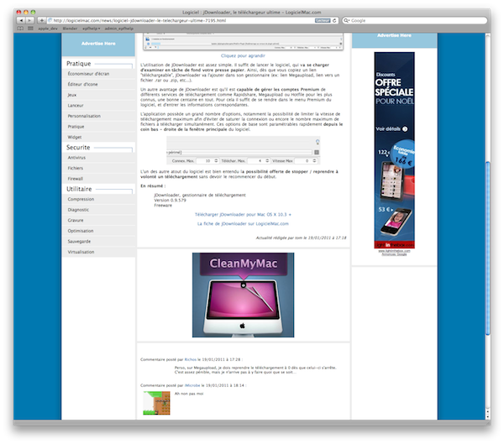Image resolution: width=504 pixels, height=444 pixels.
Task: Click the Voir détails arrow in ad
Action: point(405,129)
